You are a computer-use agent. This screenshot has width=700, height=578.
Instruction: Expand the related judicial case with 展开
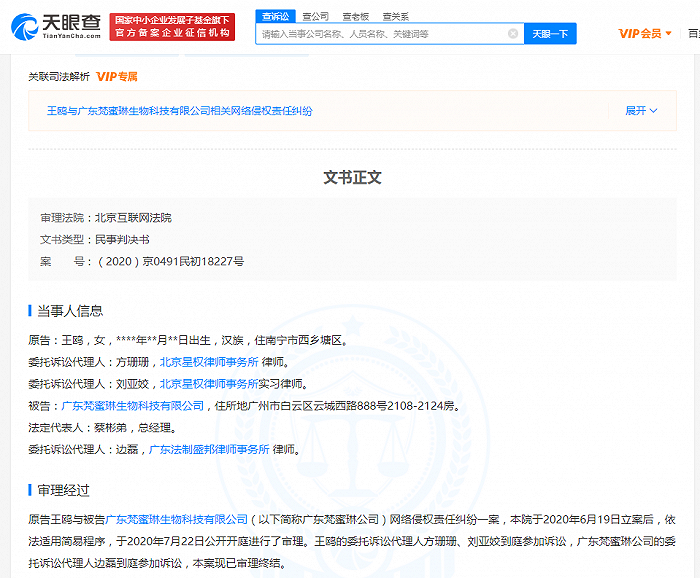coord(641,111)
